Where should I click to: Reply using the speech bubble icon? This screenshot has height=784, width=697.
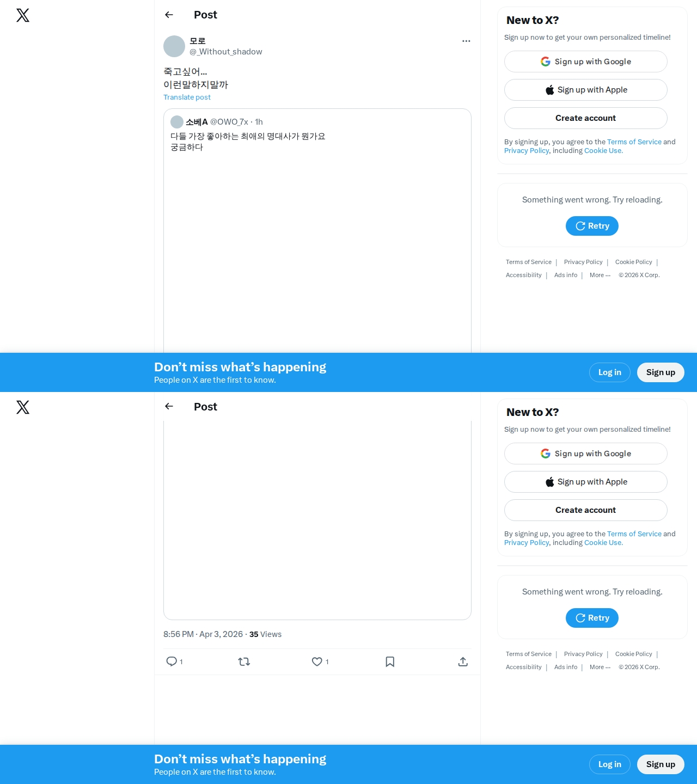[x=172, y=661]
